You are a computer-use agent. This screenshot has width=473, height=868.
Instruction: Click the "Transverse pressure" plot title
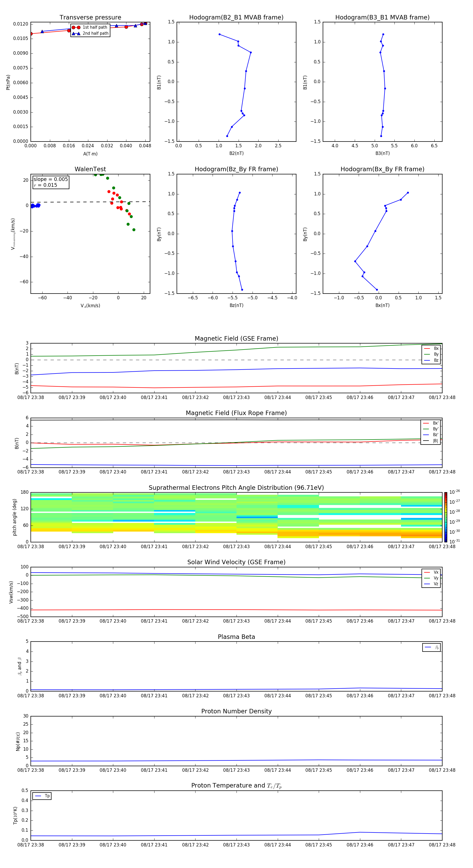[x=90, y=18]
